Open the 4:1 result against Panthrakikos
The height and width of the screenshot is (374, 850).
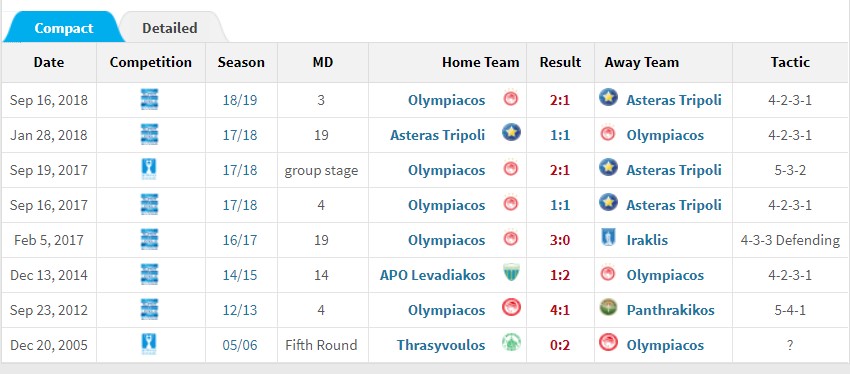click(560, 310)
